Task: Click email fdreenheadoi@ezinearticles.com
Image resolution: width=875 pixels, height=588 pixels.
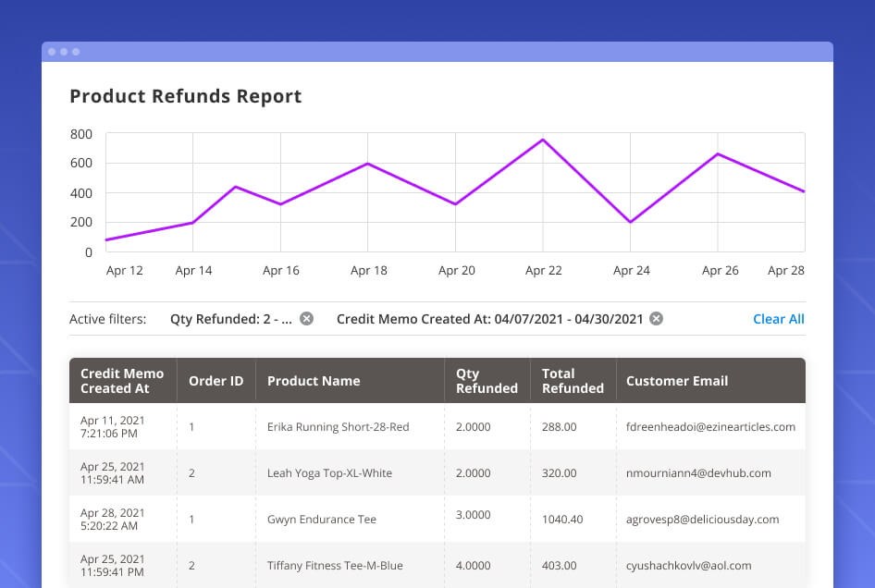Action: (x=710, y=427)
